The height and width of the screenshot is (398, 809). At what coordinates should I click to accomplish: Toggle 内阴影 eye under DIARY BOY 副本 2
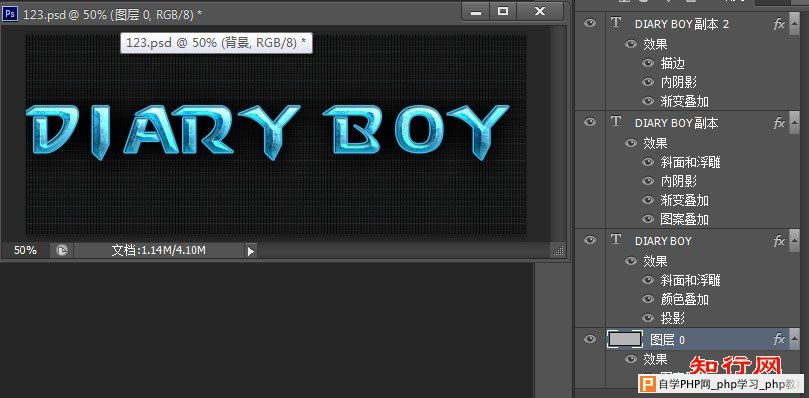click(x=648, y=82)
